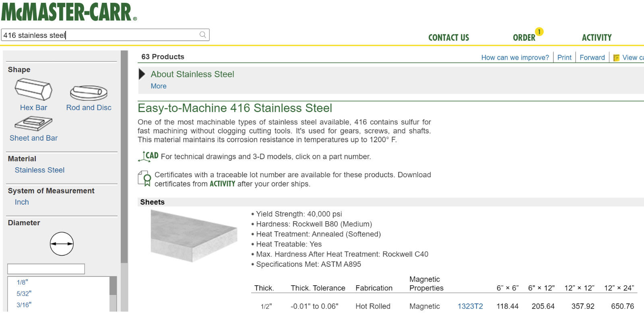
Task: Click the View catalog page icon
Action: [616, 58]
